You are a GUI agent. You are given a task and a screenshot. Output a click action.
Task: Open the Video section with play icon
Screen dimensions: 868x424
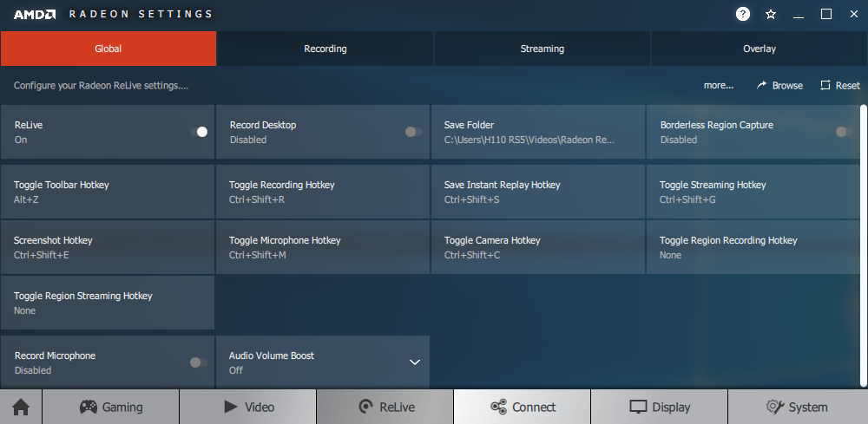click(x=248, y=407)
